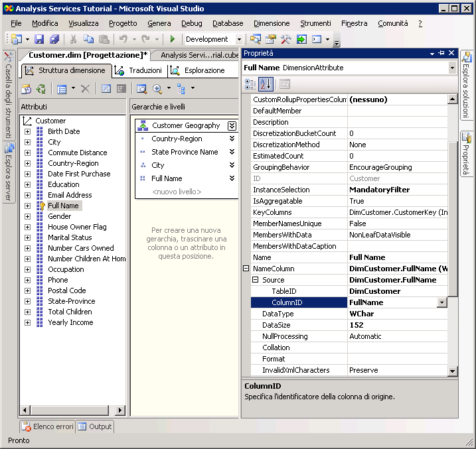Click the green Start debugging arrow

[173, 40]
